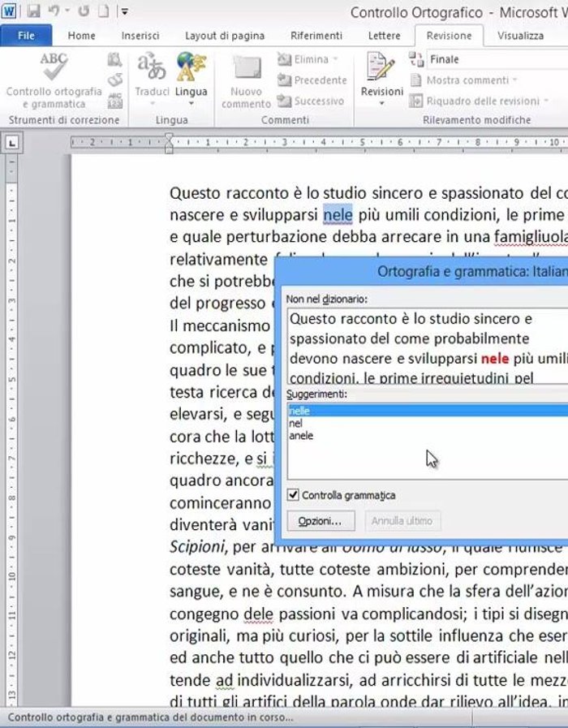Open the Customize Quick Access Toolbar arrow

(124, 11)
